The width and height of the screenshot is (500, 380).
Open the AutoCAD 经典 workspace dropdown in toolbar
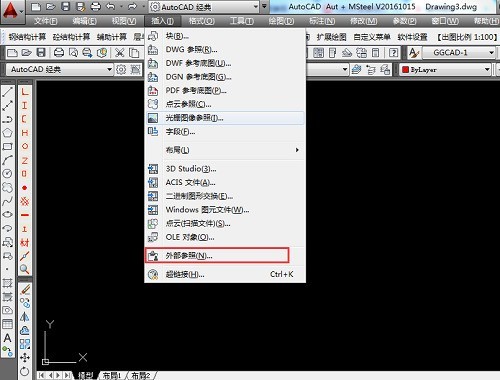pos(60,70)
